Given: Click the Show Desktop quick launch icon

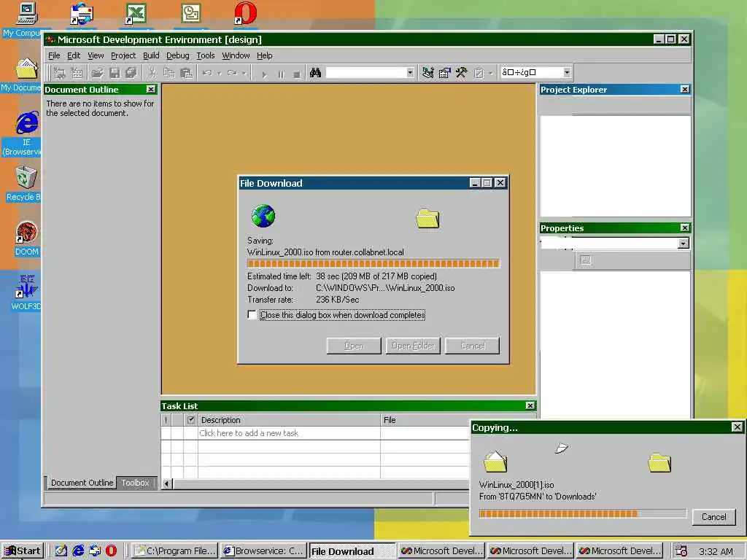Looking at the screenshot, I should click(61, 551).
